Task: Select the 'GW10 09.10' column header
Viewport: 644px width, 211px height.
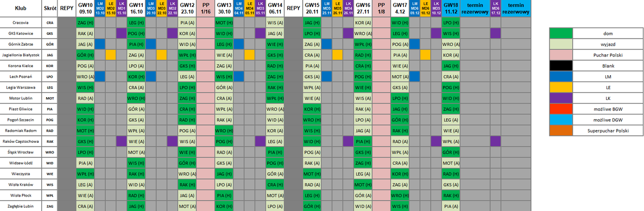Action: (x=85, y=9)
